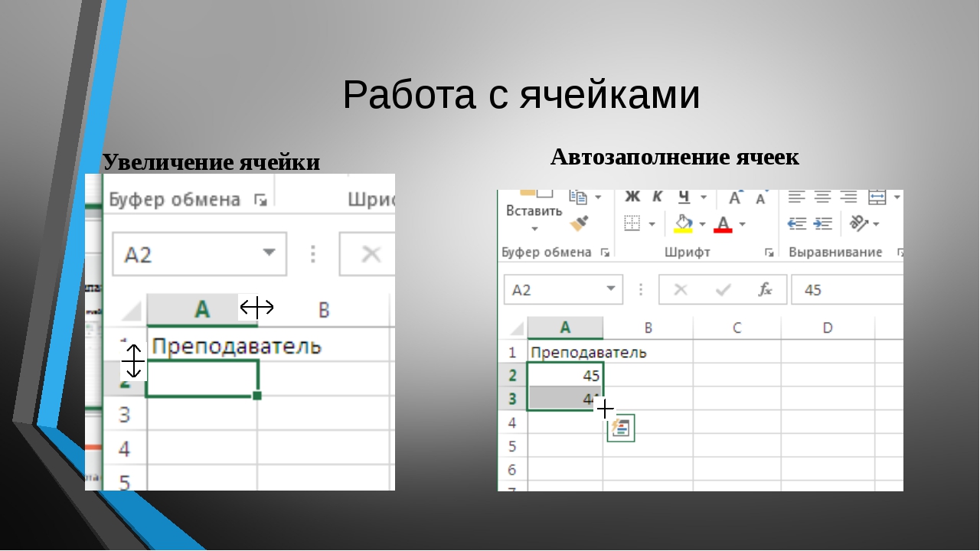This screenshot has width=980, height=551.
Task: Open Шрифт group dialog launcher
Action: tap(769, 252)
